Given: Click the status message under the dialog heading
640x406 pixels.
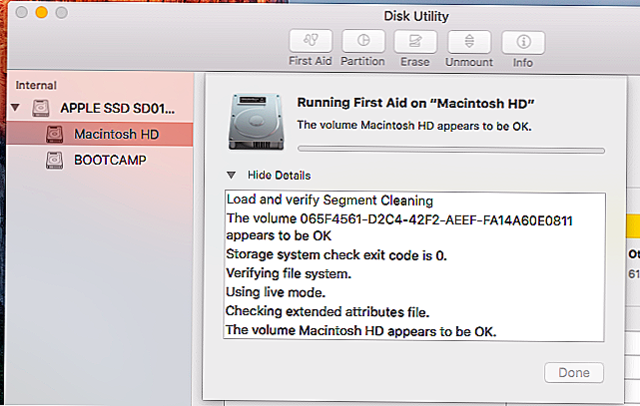Looking at the screenshot, I should (x=414, y=126).
